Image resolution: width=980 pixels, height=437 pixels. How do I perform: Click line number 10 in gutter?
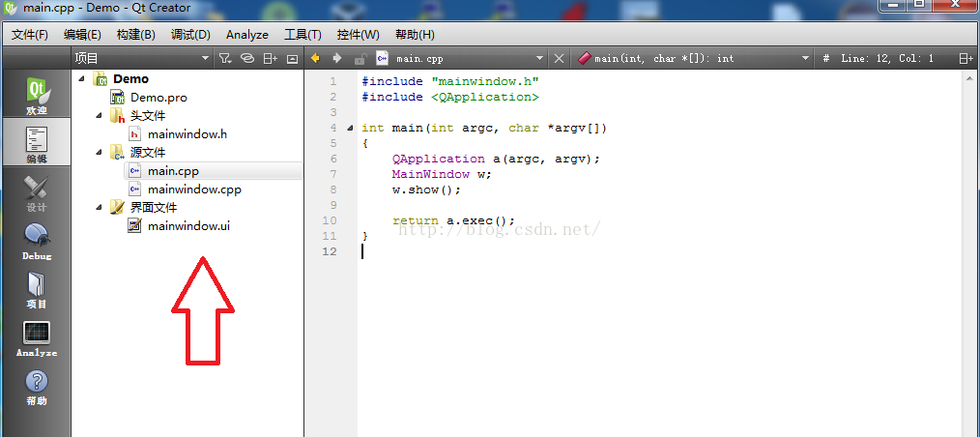[x=330, y=220]
